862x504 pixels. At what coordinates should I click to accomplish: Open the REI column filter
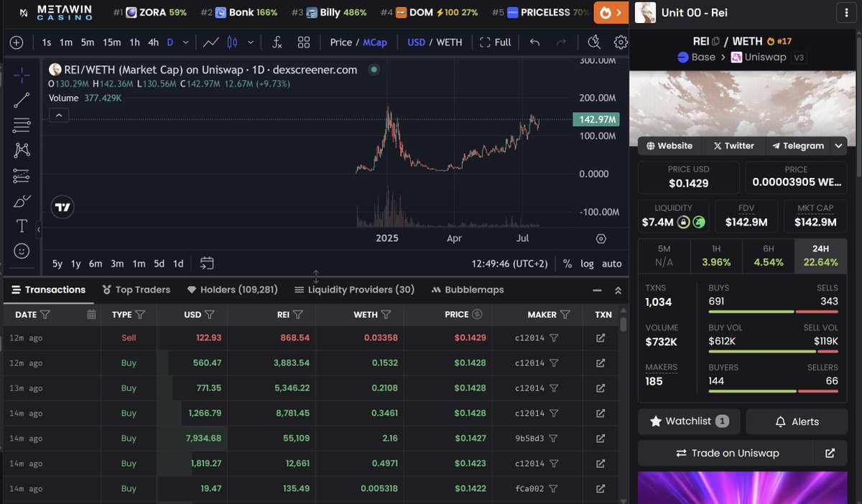point(298,314)
